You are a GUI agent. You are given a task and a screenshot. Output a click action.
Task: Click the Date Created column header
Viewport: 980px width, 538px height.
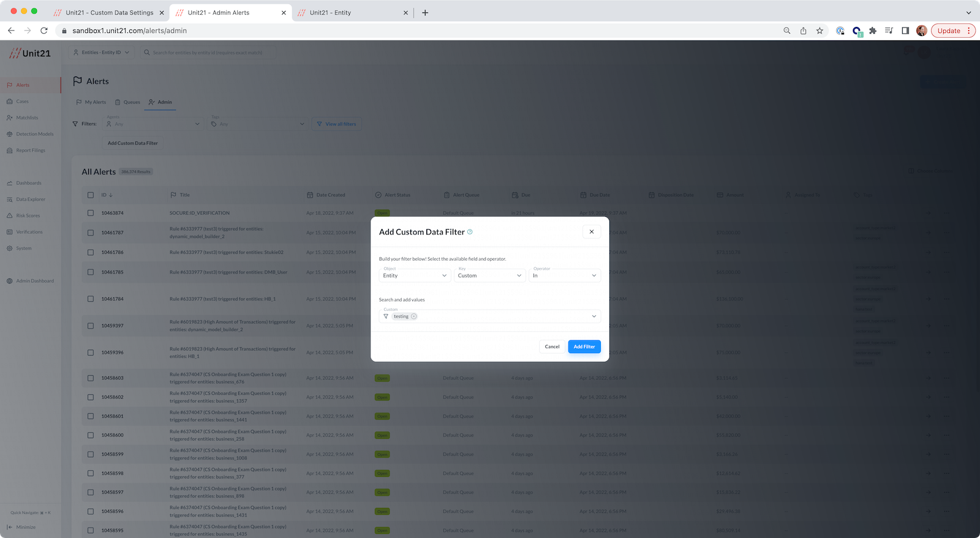326,195
